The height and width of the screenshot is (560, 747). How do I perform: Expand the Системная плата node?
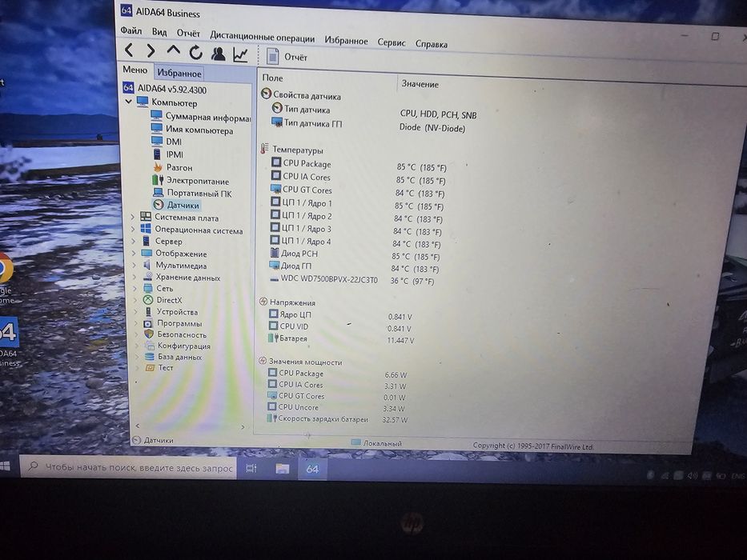133,217
